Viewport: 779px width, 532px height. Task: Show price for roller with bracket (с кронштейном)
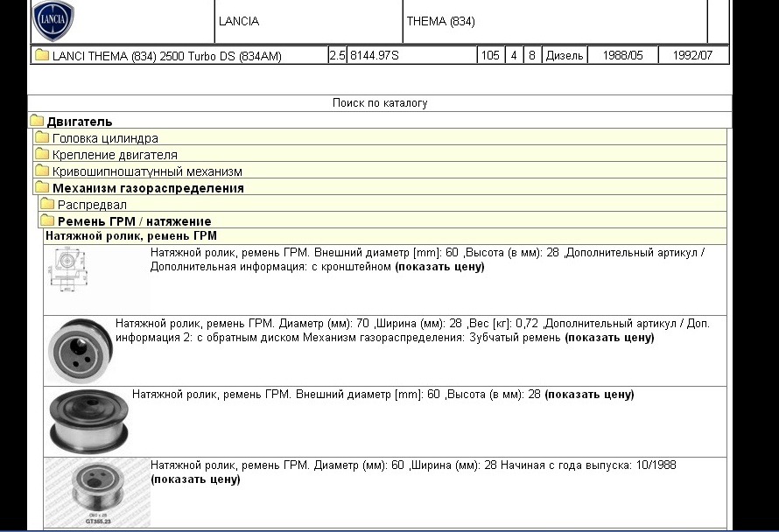pyautogui.click(x=439, y=267)
